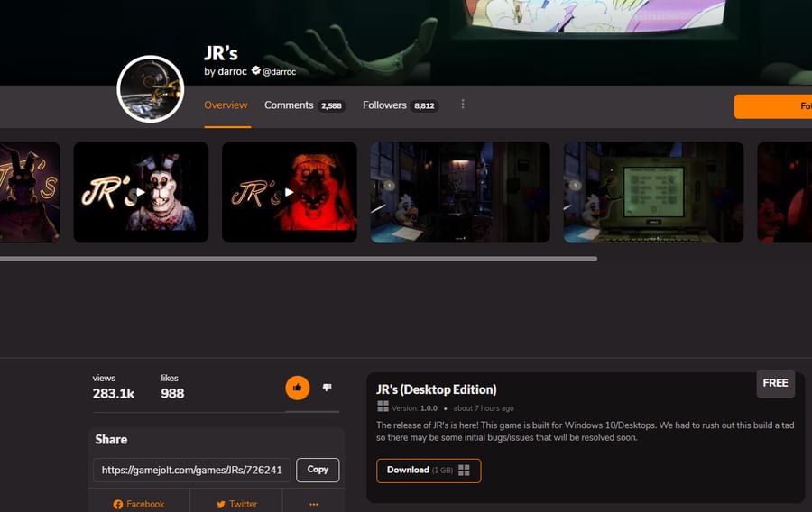Click the 283.1k views count

tap(114, 394)
